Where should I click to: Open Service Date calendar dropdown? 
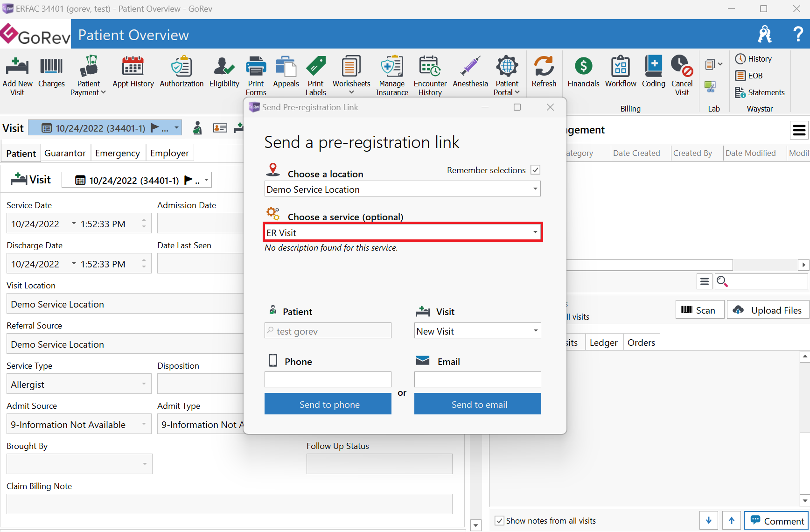[74, 224]
